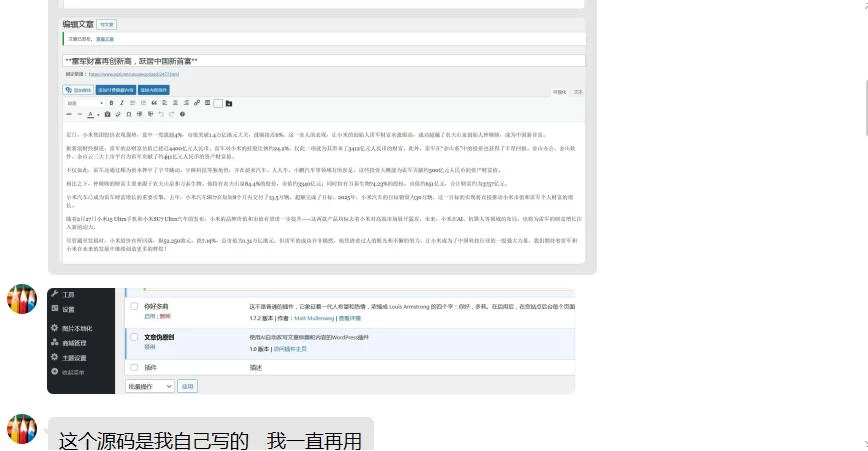Click the 文章伪原创 plugin name
The height and width of the screenshot is (451, 868).
click(159, 338)
